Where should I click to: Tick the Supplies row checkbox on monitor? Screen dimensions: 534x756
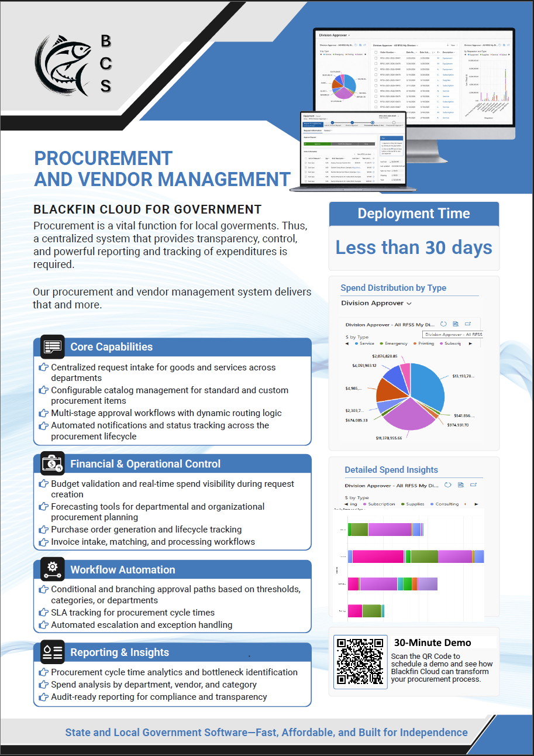tap(375, 80)
